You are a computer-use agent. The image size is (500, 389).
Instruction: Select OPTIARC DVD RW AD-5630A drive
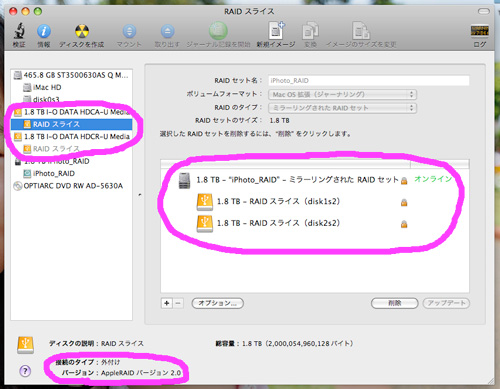coord(71,186)
